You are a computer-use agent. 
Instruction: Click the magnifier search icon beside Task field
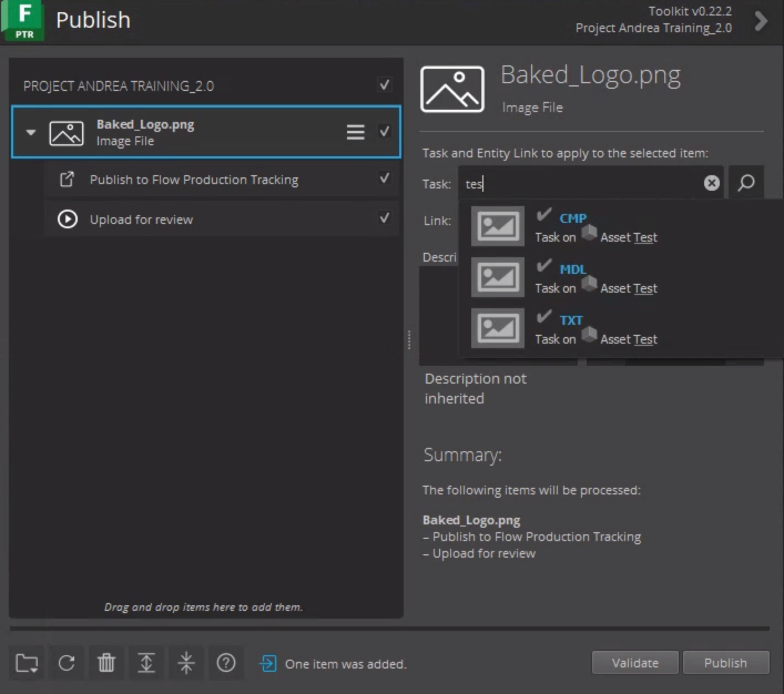click(x=746, y=183)
